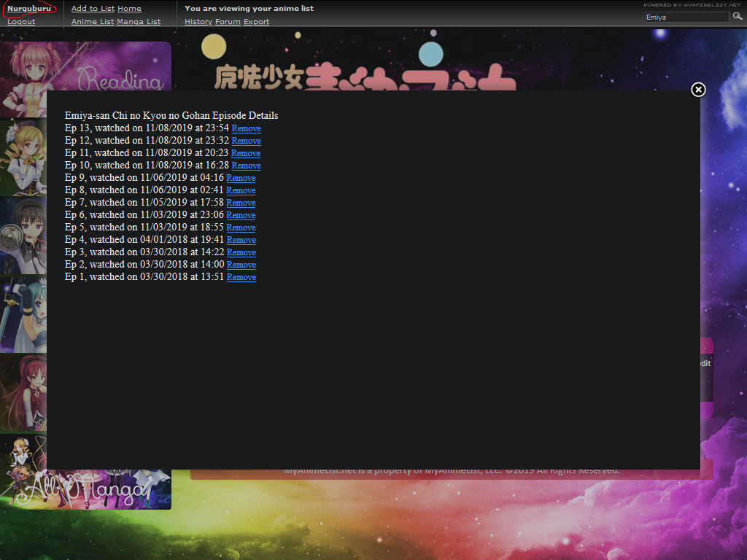Click the Reading sidebar banner image
The width and height of the screenshot is (747, 560).
85,66
